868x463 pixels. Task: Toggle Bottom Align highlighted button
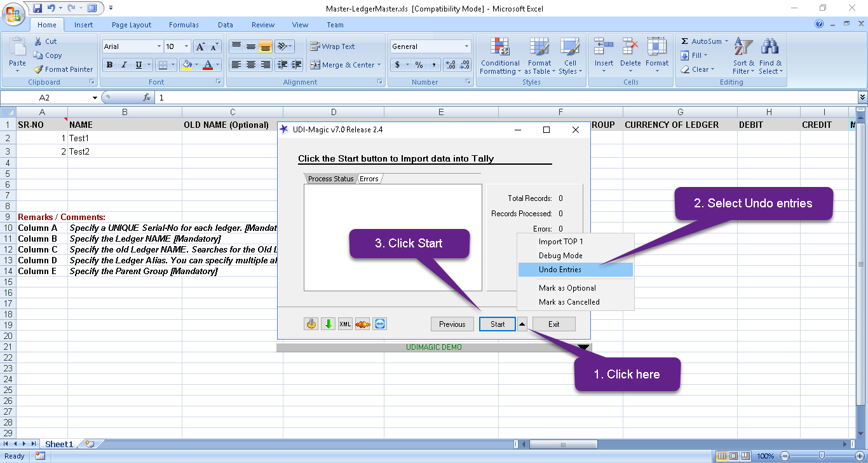click(265, 46)
